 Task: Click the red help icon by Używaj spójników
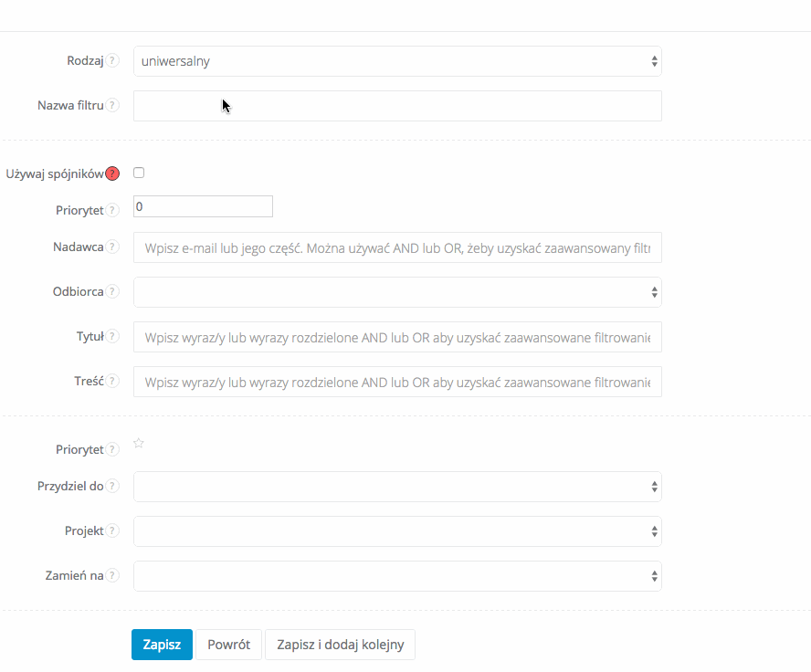click(112, 173)
